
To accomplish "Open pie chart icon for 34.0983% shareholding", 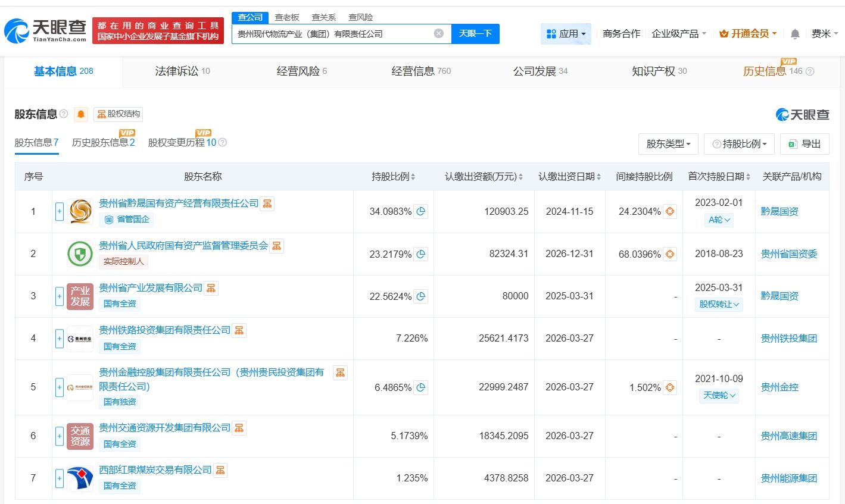I will [x=421, y=211].
